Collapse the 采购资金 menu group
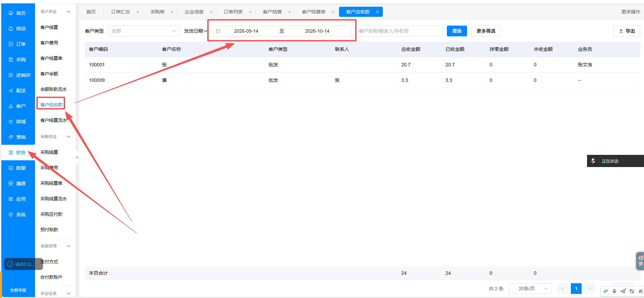Image resolution: width=644 pixels, height=298 pixels. click(x=69, y=137)
